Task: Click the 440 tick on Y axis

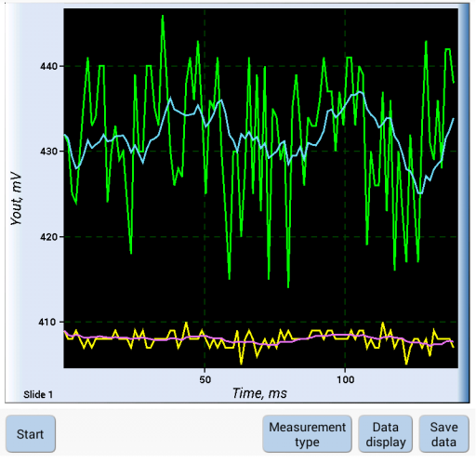Action: (x=48, y=66)
